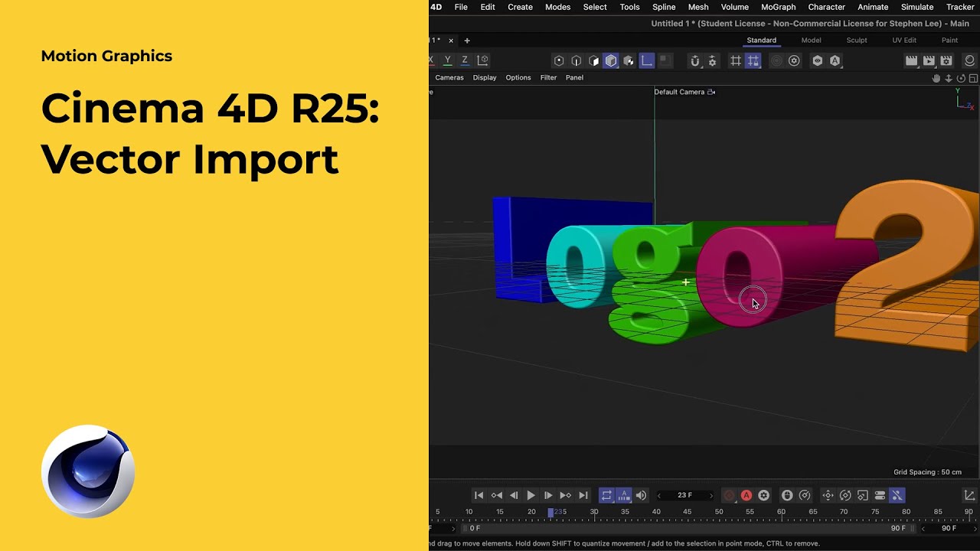
Task: Toggle position key move icon
Action: [828, 495]
